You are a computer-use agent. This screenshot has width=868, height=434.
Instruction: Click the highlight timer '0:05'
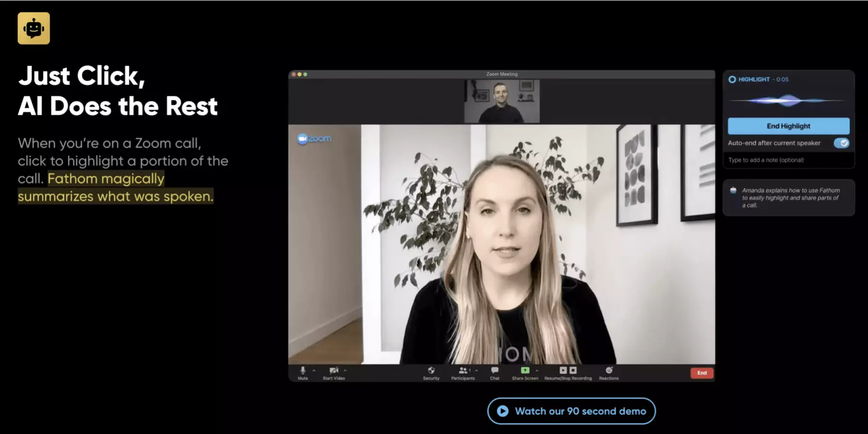pyautogui.click(x=782, y=79)
